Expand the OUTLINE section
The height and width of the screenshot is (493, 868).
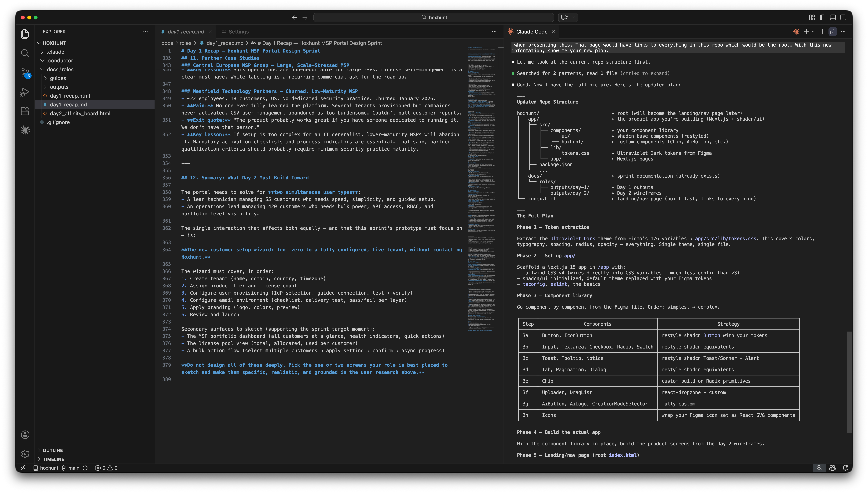(53, 450)
